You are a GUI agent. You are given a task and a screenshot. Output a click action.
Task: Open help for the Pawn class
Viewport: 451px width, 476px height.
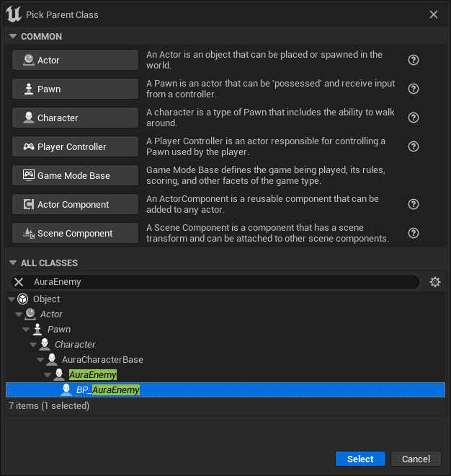(x=414, y=89)
